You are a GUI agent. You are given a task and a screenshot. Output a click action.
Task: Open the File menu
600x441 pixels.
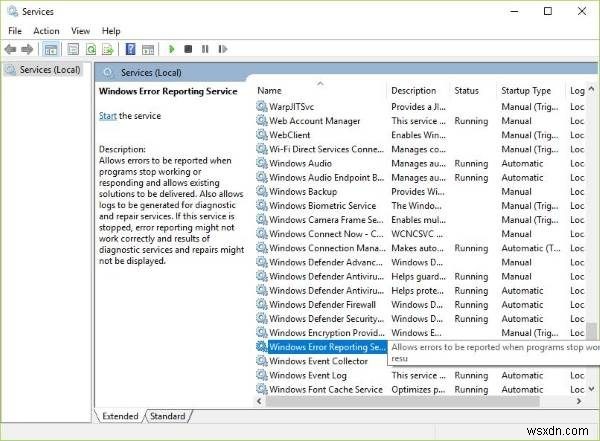click(15, 31)
